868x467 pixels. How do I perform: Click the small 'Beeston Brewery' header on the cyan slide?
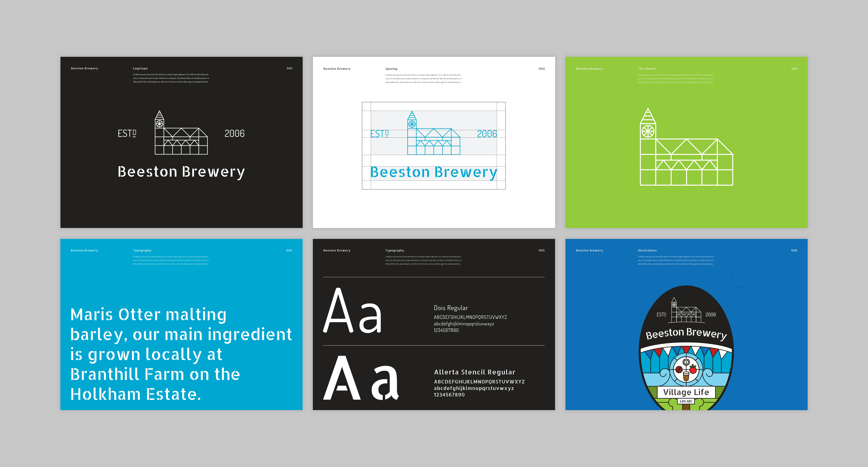tap(84, 251)
